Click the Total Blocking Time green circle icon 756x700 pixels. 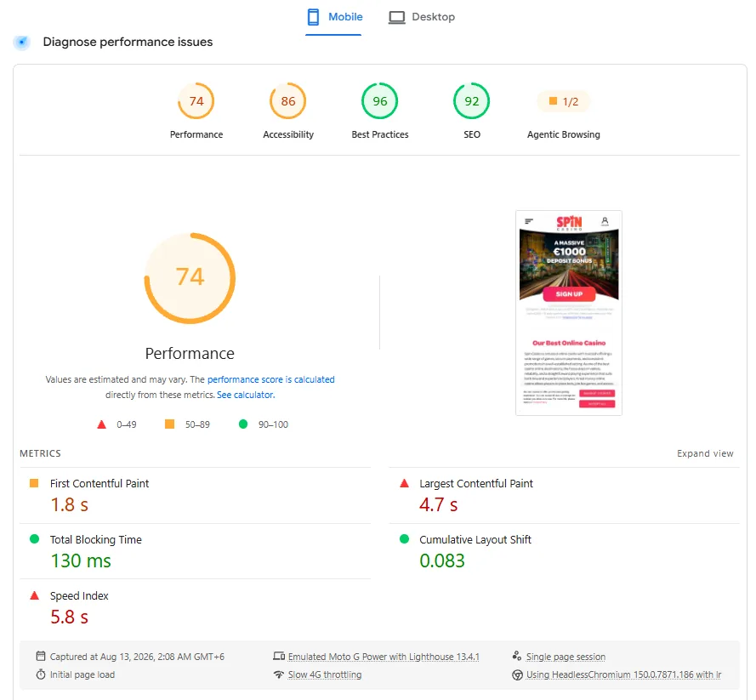(34, 539)
